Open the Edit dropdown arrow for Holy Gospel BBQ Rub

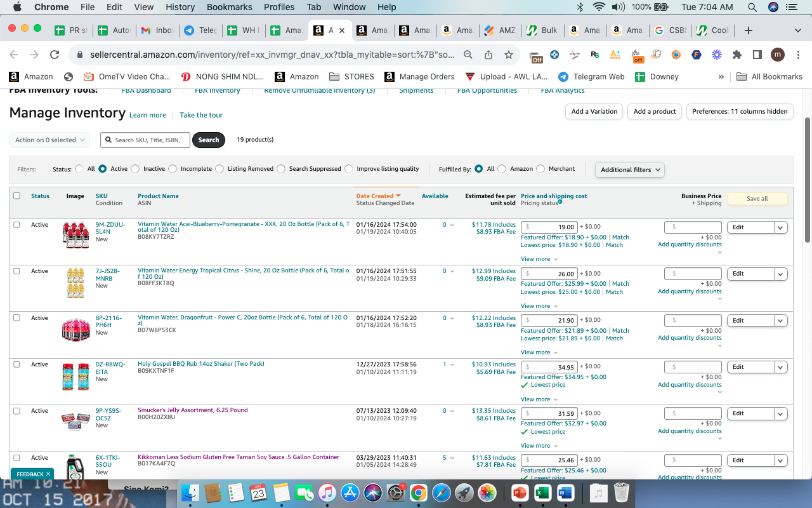(781, 367)
